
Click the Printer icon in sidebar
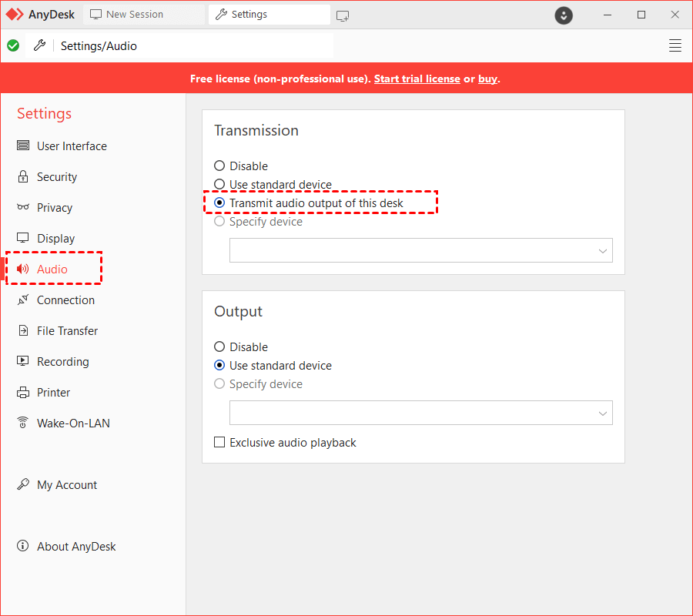click(x=23, y=393)
